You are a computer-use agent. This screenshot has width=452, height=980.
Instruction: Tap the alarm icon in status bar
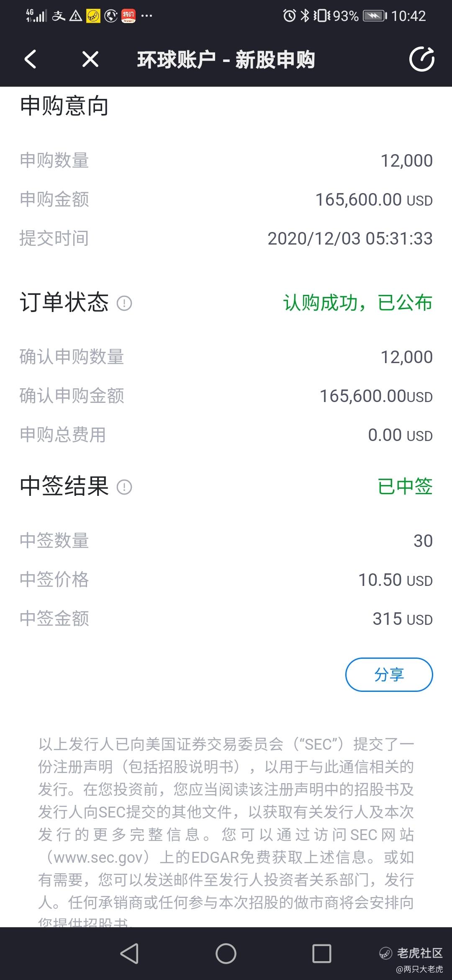click(x=289, y=16)
